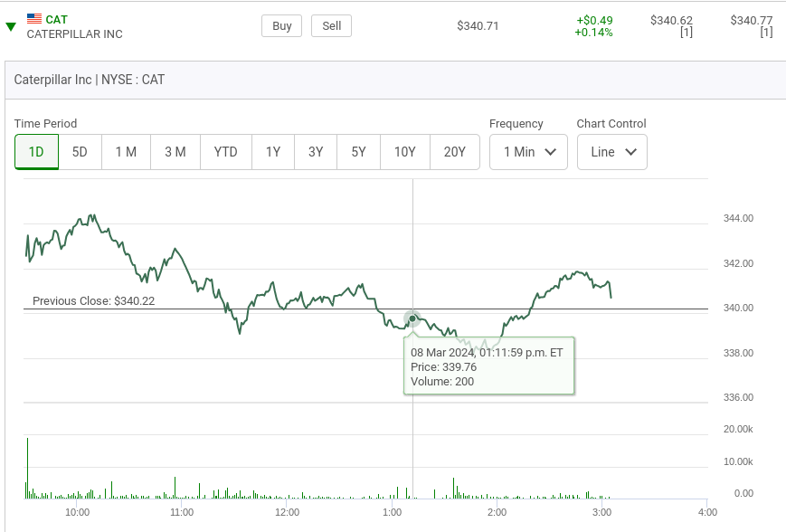Click the highlighted data point on price line
Image resolution: width=786 pixels, height=532 pixels.
(x=412, y=318)
